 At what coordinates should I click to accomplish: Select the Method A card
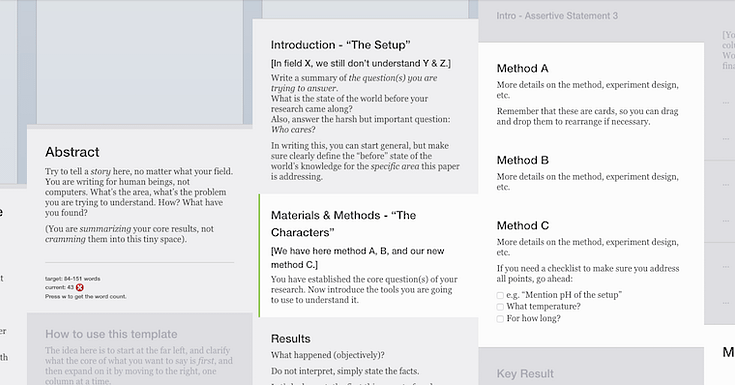coord(591,94)
